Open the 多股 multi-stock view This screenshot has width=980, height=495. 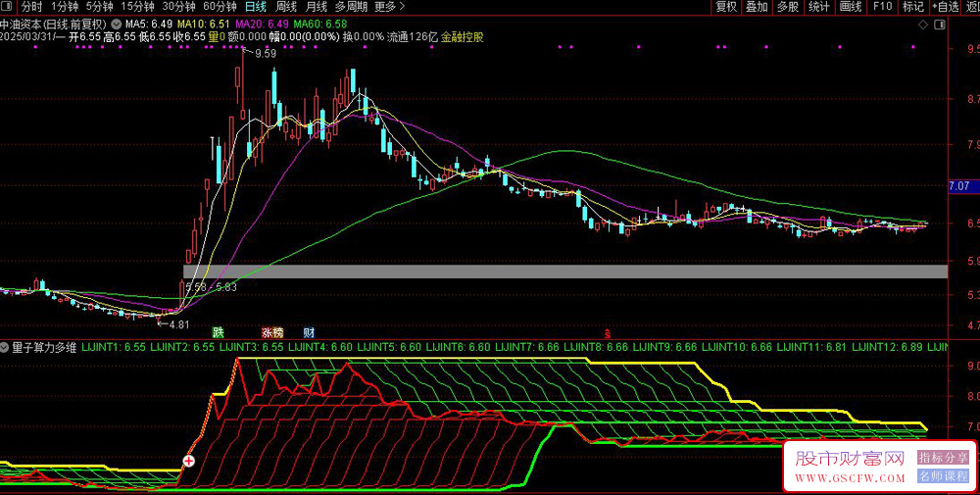pos(788,7)
